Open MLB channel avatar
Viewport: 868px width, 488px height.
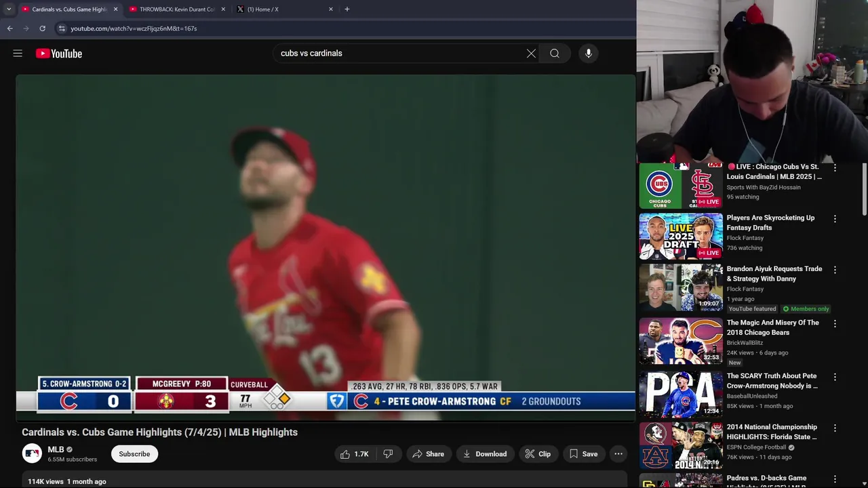click(32, 454)
